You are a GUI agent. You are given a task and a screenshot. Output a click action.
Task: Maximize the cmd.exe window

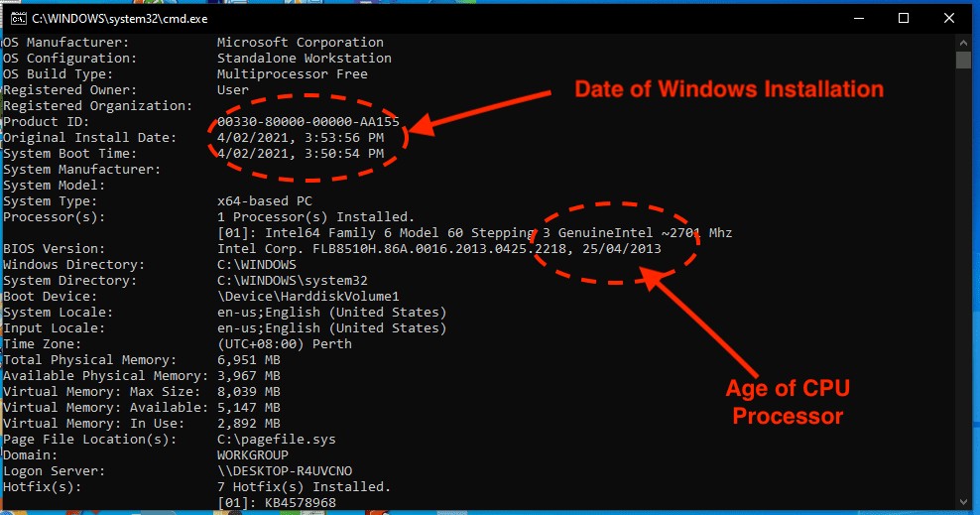903,18
